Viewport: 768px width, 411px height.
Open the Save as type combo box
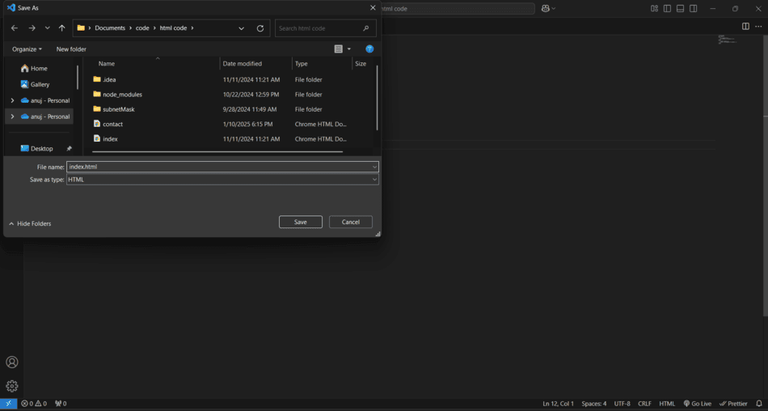222,180
